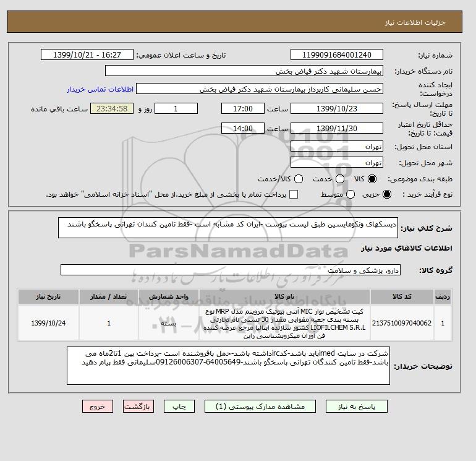Screen dimensions: 476x461
Task: Click the چاپ print button
Action: coord(179,407)
